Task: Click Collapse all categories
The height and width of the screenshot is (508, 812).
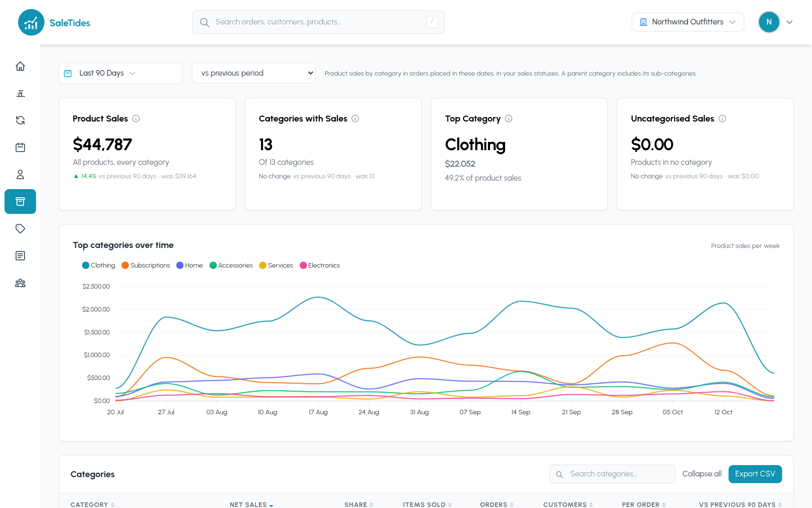Action: pos(702,474)
